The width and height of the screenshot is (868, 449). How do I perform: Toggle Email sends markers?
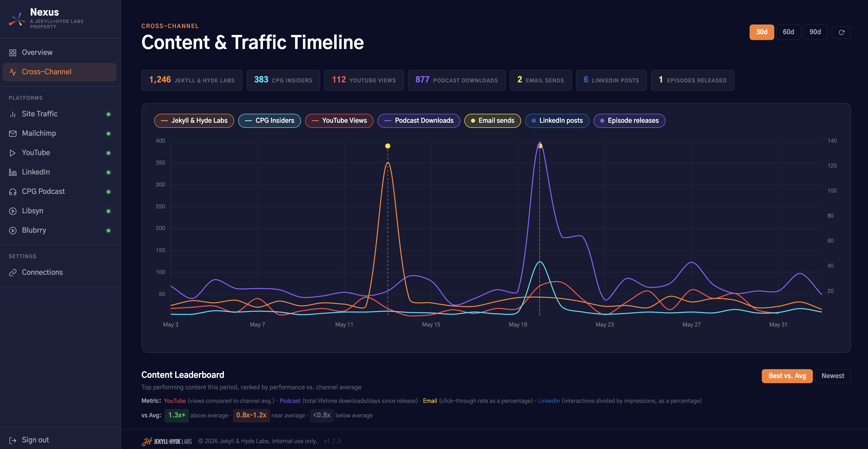tap(492, 121)
